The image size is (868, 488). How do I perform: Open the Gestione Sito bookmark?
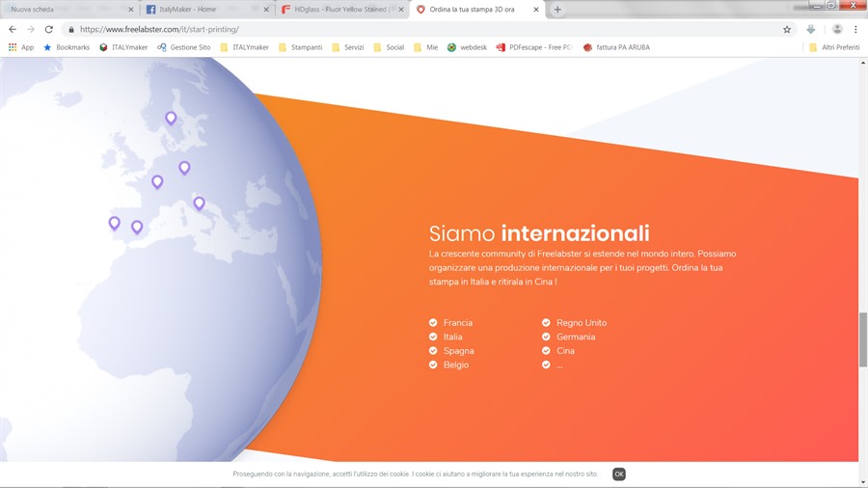(x=184, y=47)
